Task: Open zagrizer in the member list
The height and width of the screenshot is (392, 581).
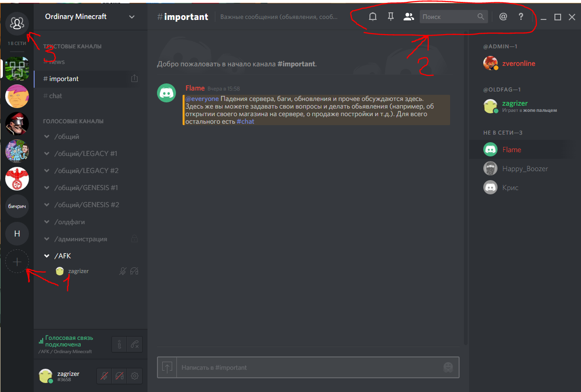Action: [x=520, y=106]
